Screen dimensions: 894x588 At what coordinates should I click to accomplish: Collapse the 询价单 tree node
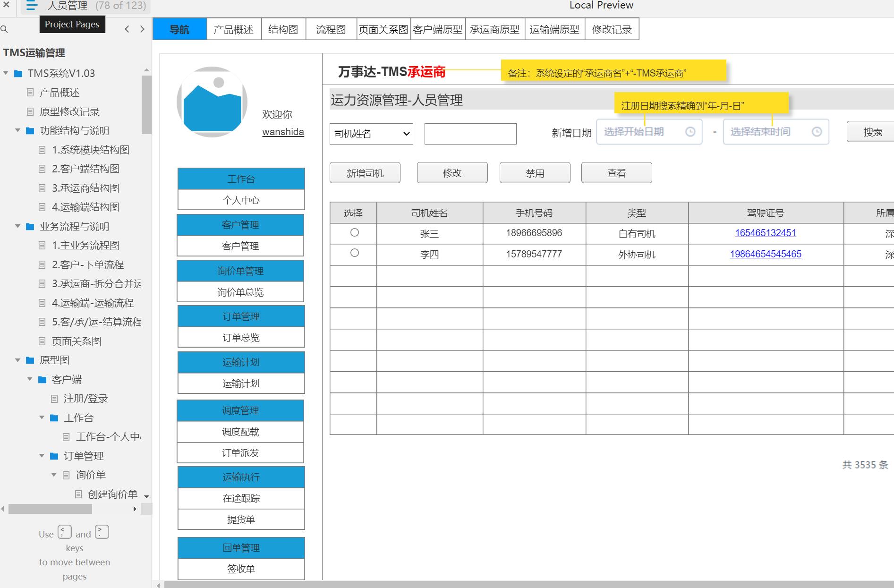point(54,475)
